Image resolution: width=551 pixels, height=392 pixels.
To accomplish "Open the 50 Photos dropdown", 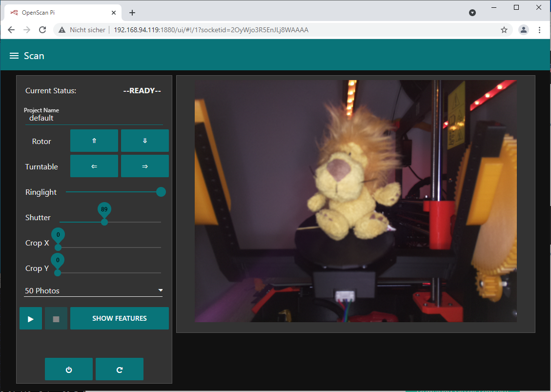I will click(94, 290).
